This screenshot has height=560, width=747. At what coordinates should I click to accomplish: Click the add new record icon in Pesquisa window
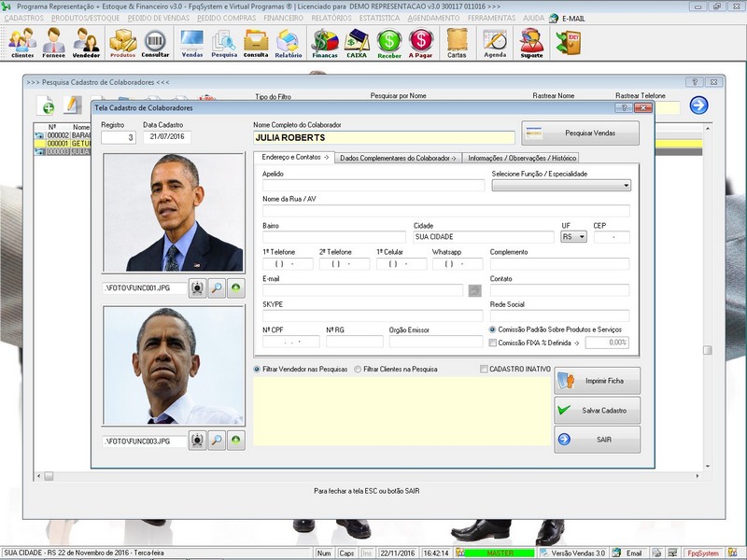click(x=46, y=105)
